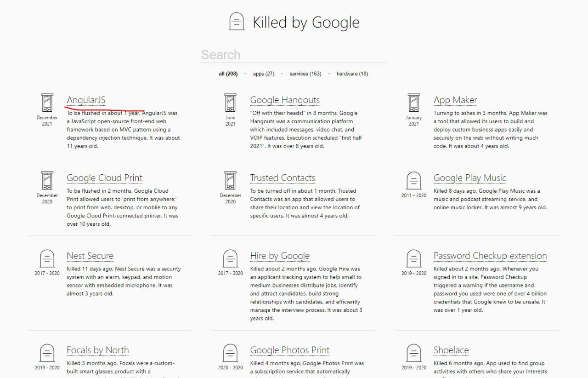Click the tombstone icon next to Nest Secure
588x378 pixels.
pos(47,258)
